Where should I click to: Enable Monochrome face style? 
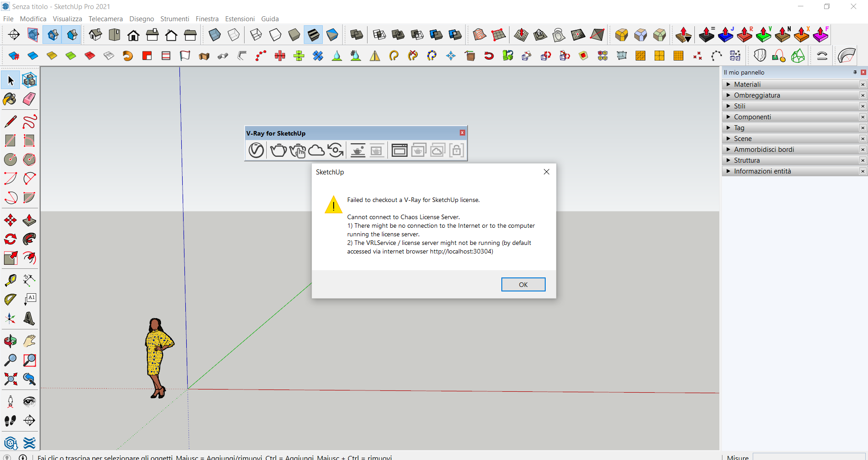pos(332,35)
